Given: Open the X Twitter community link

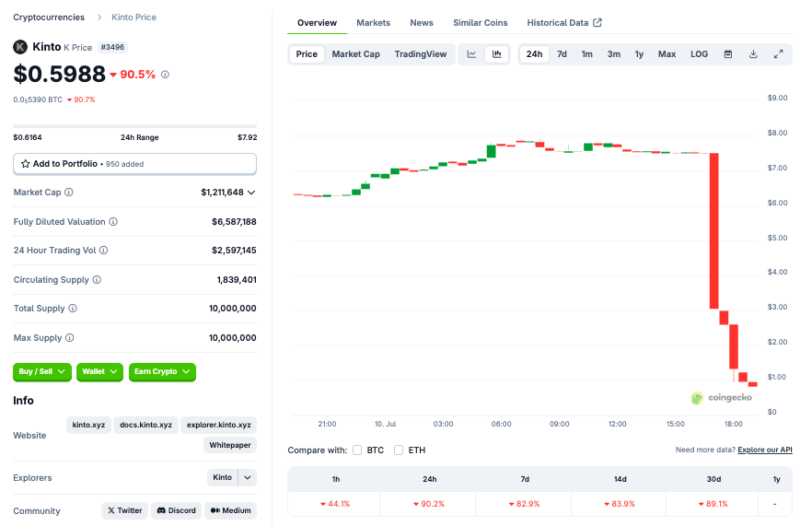Looking at the screenshot, I should coord(125,510).
